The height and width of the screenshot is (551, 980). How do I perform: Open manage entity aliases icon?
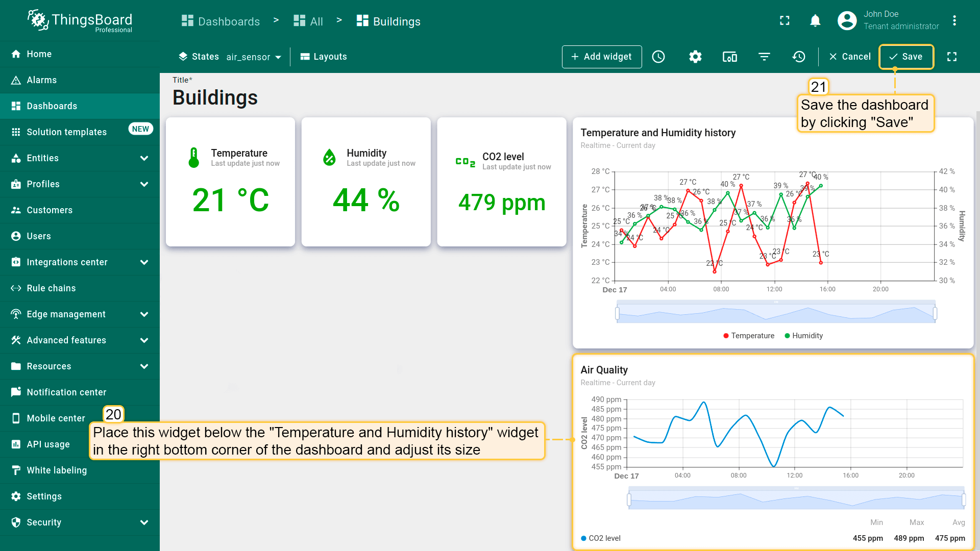(x=730, y=57)
